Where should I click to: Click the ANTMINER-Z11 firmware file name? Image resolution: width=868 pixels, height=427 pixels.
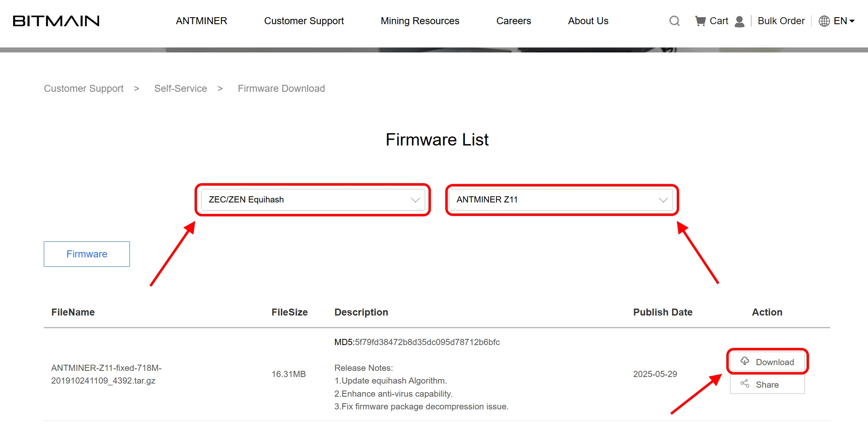(x=106, y=374)
